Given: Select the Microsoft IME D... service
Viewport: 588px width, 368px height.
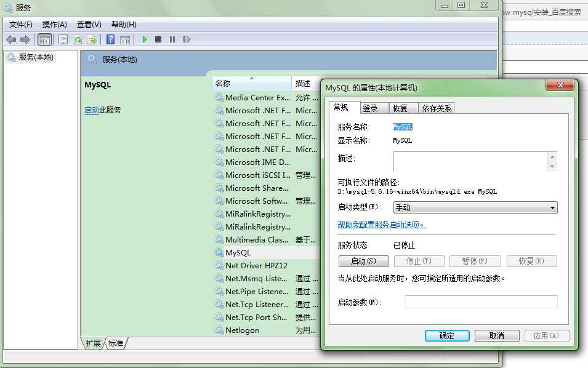Looking at the screenshot, I should 267,162.
